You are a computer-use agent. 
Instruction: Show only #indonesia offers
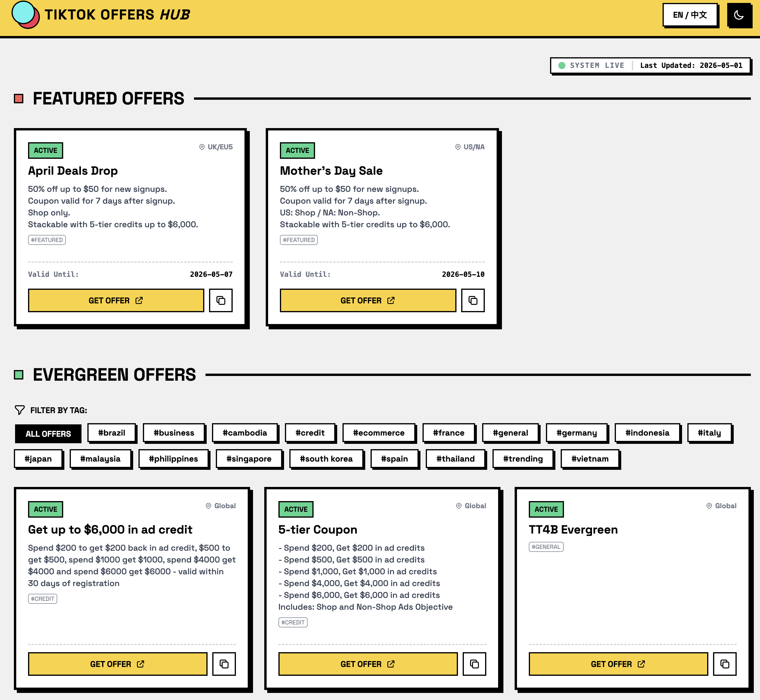(648, 433)
